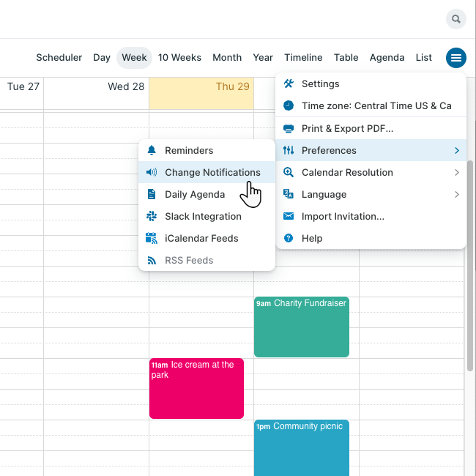Expand Preferences submenu chevron
476x476 pixels.
(457, 150)
